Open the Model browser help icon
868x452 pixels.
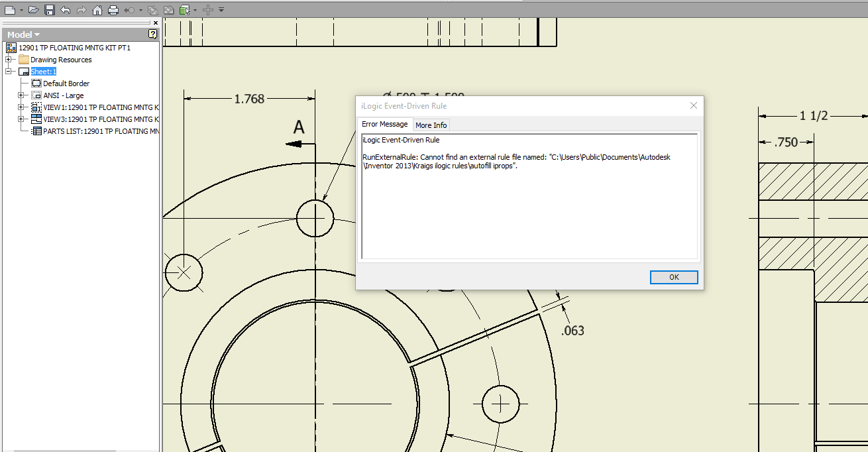[152, 34]
